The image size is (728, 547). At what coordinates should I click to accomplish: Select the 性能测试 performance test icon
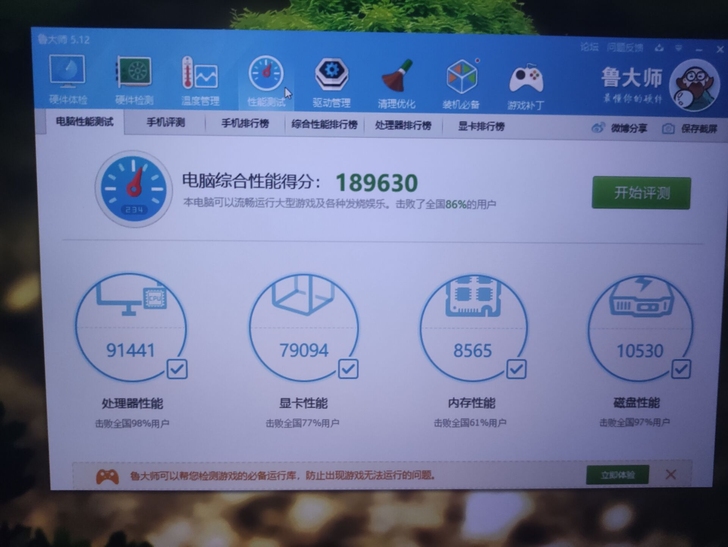[x=266, y=81]
